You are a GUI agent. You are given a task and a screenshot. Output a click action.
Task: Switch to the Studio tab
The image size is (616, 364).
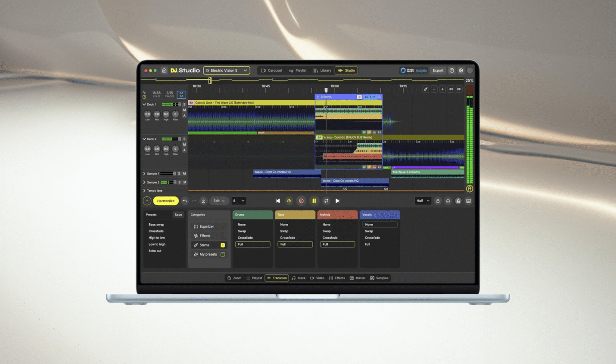[346, 70]
